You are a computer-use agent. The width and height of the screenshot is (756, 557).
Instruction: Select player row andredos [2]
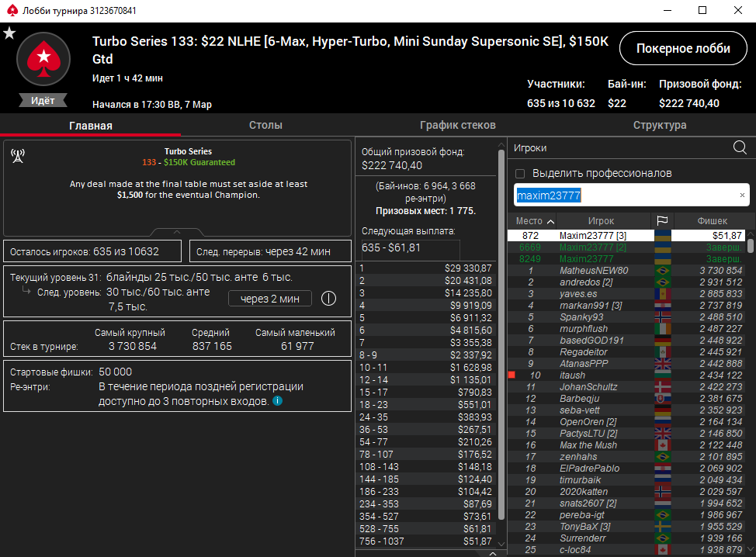[x=627, y=282]
